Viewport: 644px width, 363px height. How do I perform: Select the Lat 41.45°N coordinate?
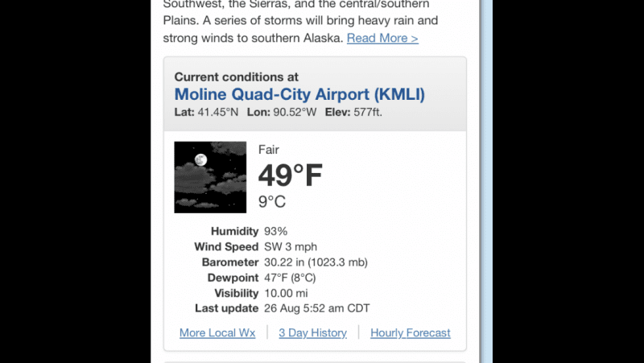pos(206,112)
